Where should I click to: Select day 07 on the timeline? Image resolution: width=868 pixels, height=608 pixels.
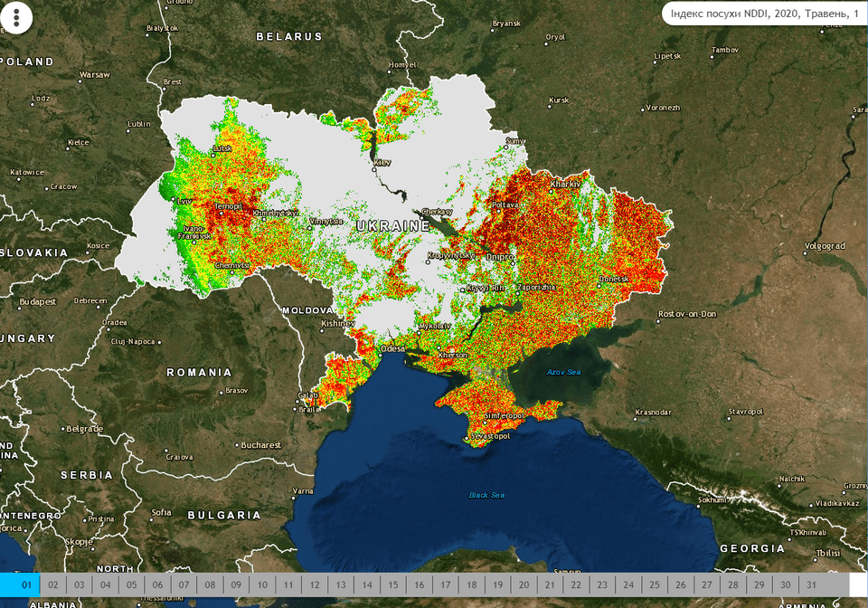[x=184, y=584]
